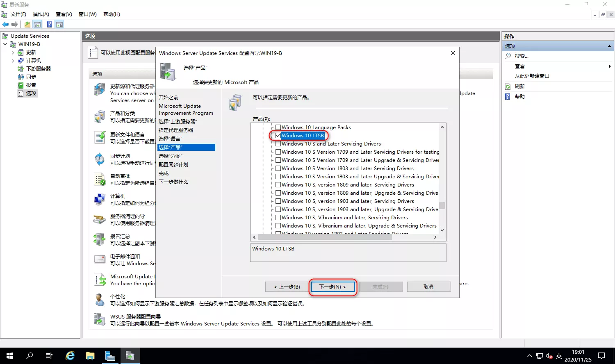Open the Window (窗口) menu

pos(87,14)
